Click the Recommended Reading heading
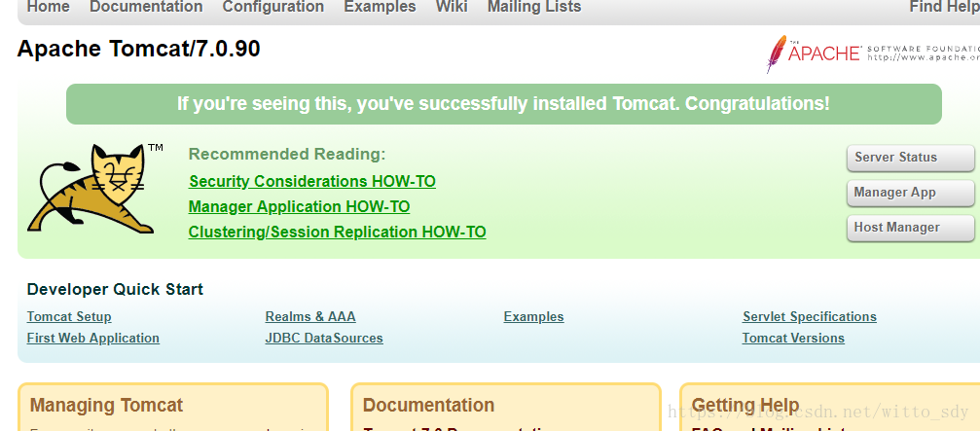Screen dimensions: 980x431 (x=287, y=155)
